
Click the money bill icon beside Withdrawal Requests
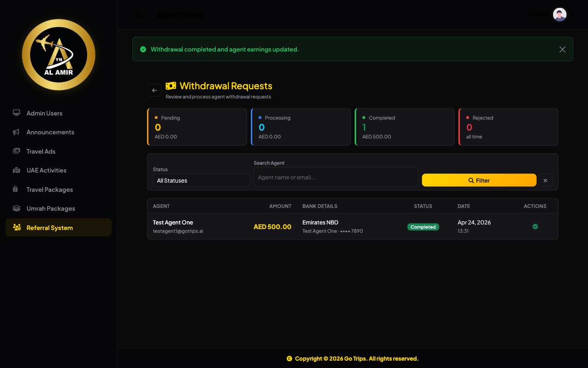pos(171,86)
